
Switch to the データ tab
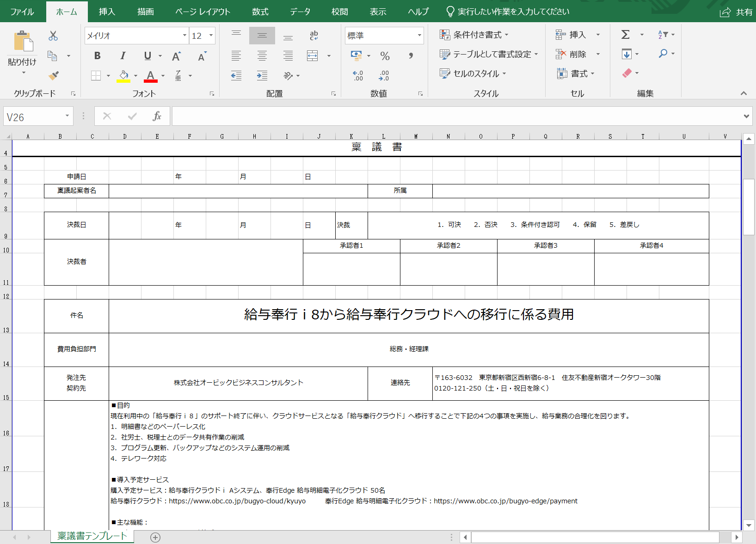point(300,12)
